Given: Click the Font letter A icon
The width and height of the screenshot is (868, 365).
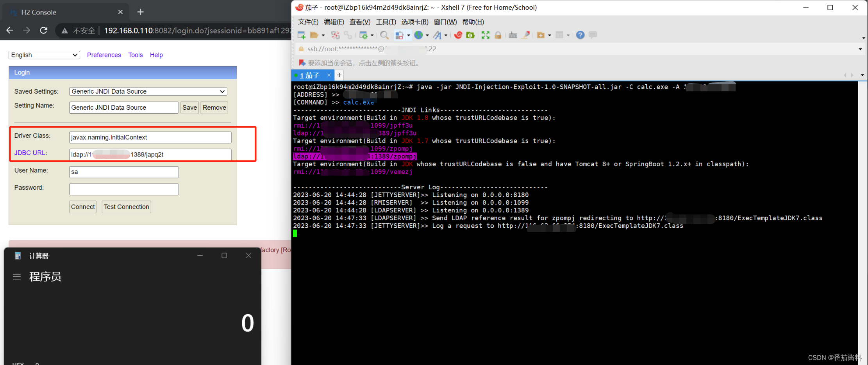Looking at the screenshot, I should coord(437,35).
